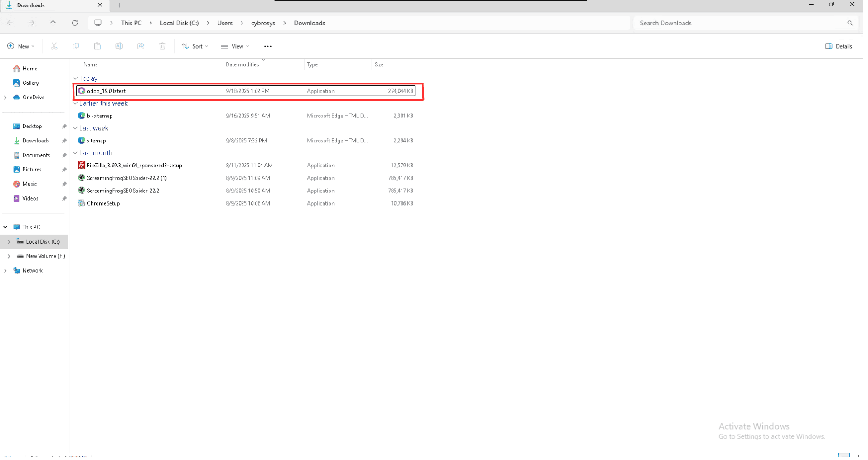
Task: Collapse the Today file group
Action: coord(75,79)
